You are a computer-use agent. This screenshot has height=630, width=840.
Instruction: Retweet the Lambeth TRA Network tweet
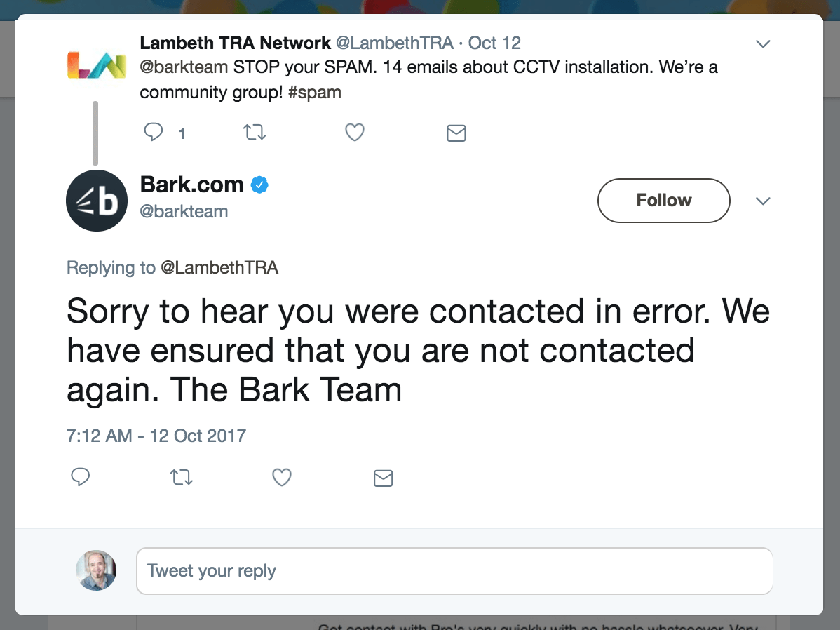click(x=255, y=132)
